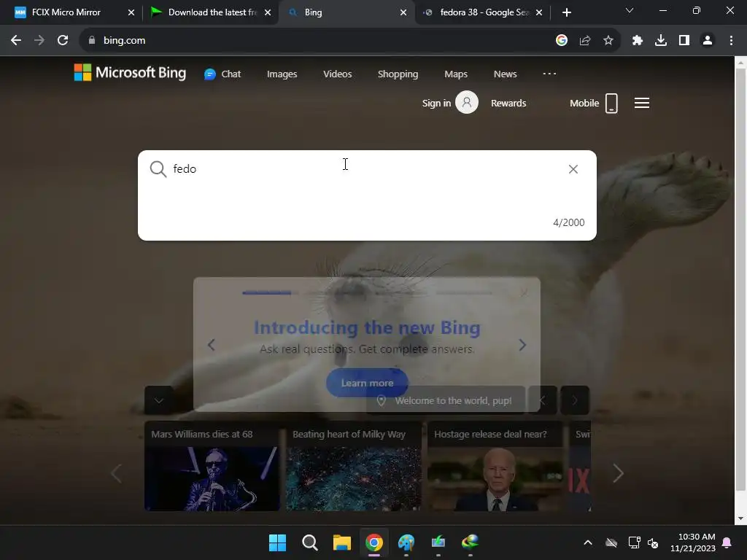Viewport: 747px width, 560px height.
Task: Open Internet Download Manager taskbar icon
Action: click(x=471, y=542)
